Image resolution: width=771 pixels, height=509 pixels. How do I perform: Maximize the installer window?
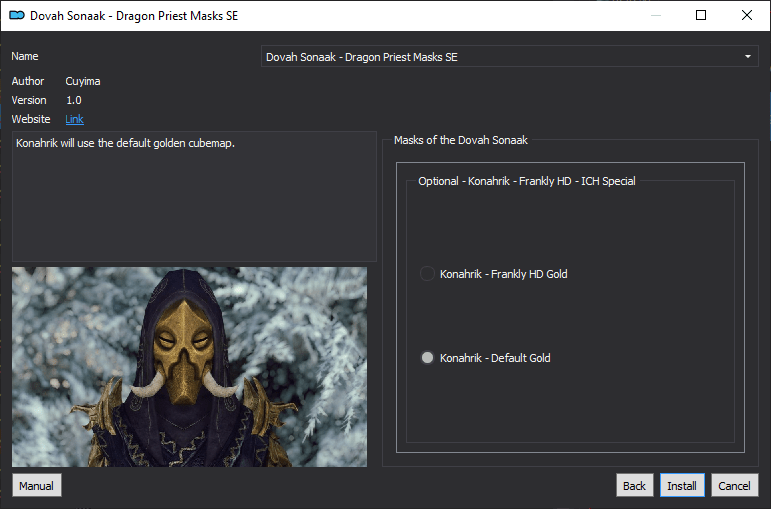(701, 15)
